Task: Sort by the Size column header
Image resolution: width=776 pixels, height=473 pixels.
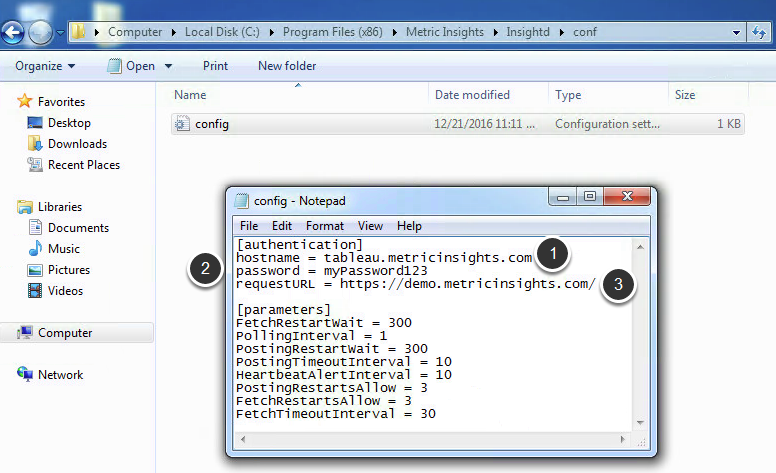Action: click(x=685, y=95)
